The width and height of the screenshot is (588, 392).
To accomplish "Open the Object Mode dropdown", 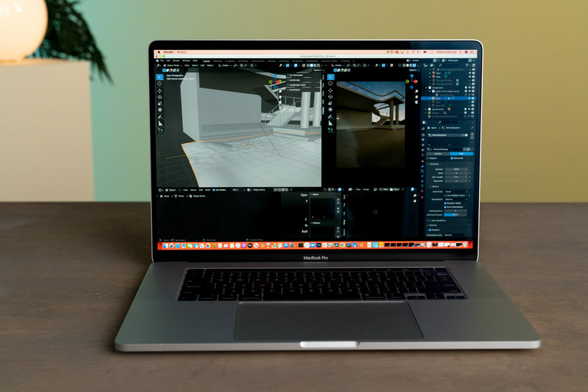I will tap(173, 65).
